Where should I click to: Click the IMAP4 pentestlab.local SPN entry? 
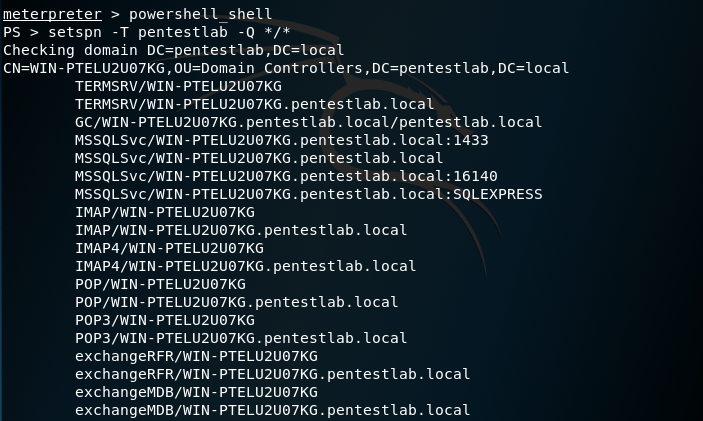coord(245,266)
